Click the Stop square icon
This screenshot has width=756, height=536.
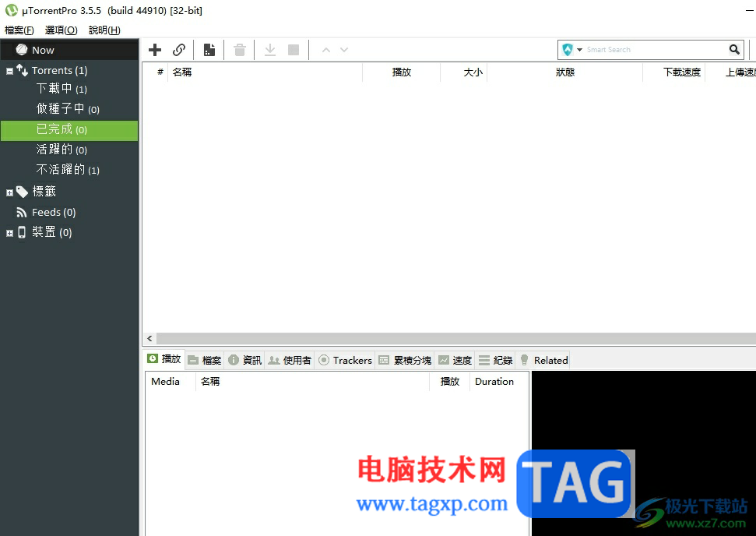coord(294,50)
